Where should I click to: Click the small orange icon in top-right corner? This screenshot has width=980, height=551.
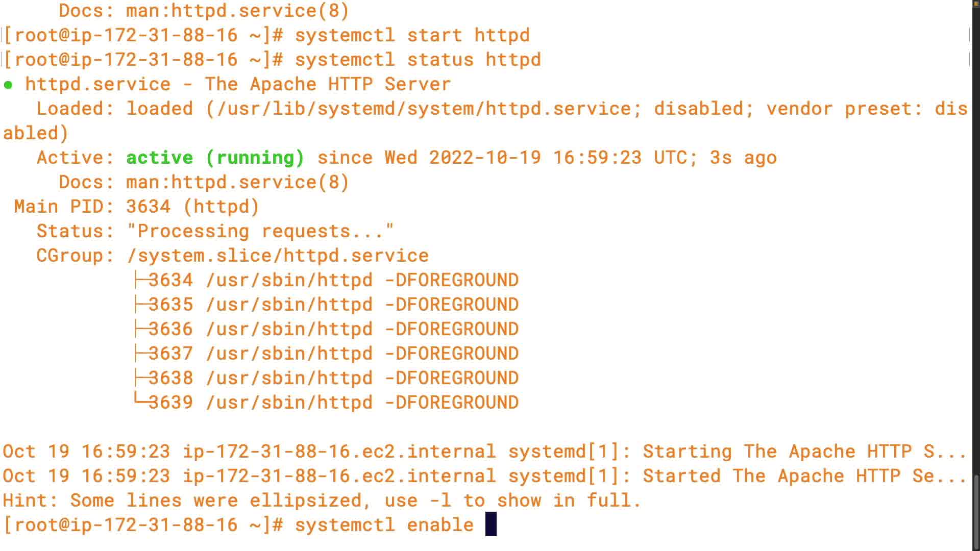976,4
